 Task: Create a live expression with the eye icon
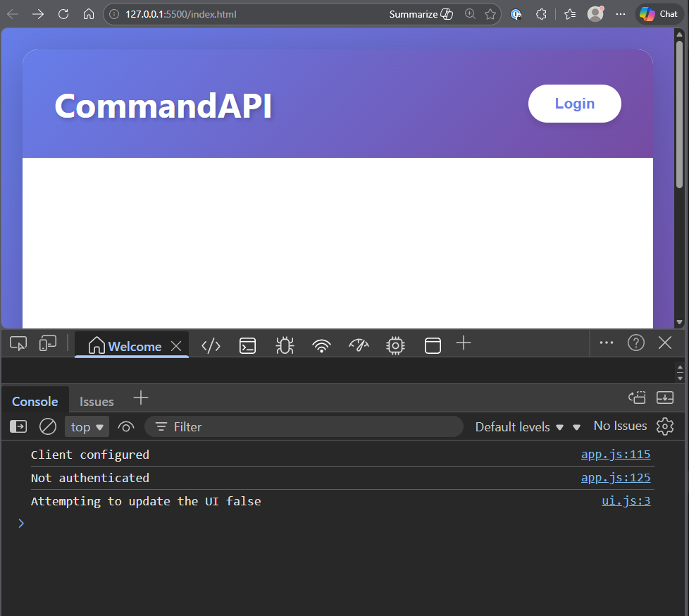click(125, 426)
